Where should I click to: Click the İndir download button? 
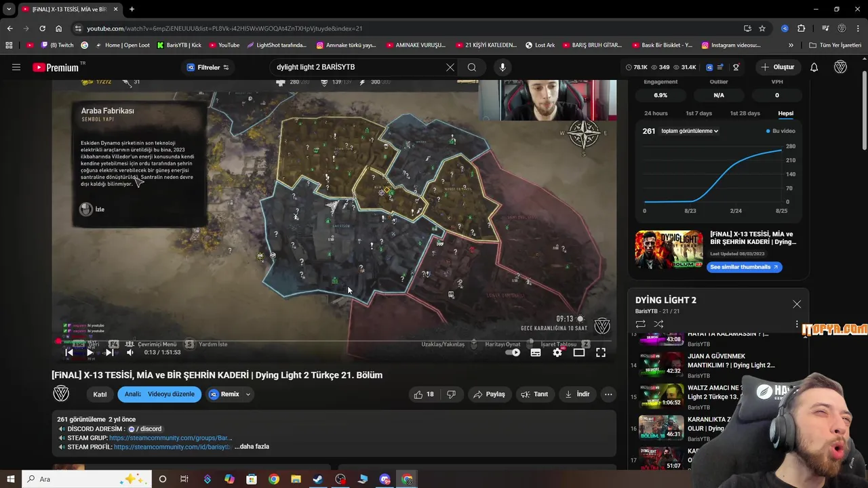tap(577, 394)
